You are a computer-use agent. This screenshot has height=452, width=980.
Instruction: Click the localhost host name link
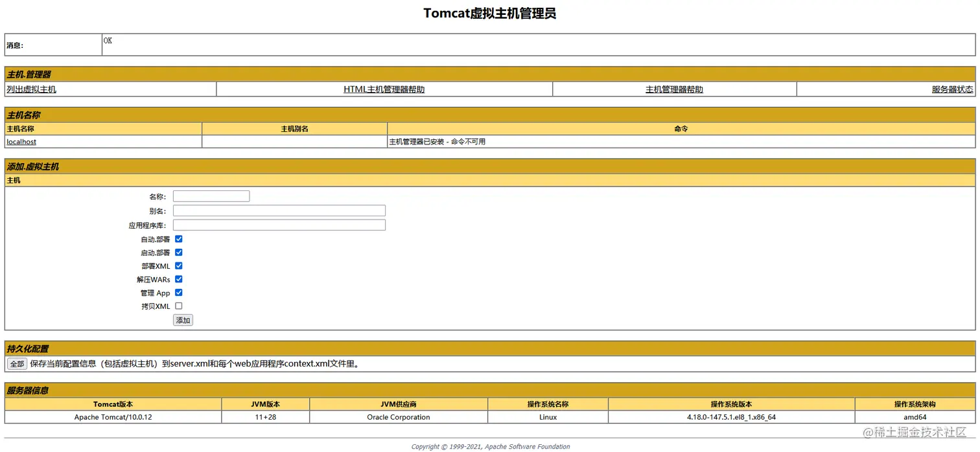[x=21, y=142]
